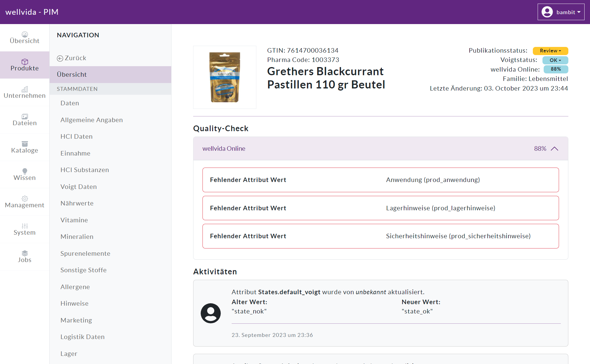Click the Grethers product thumbnail image
The height and width of the screenshot is (364, 590).
[x=225, y=77]
